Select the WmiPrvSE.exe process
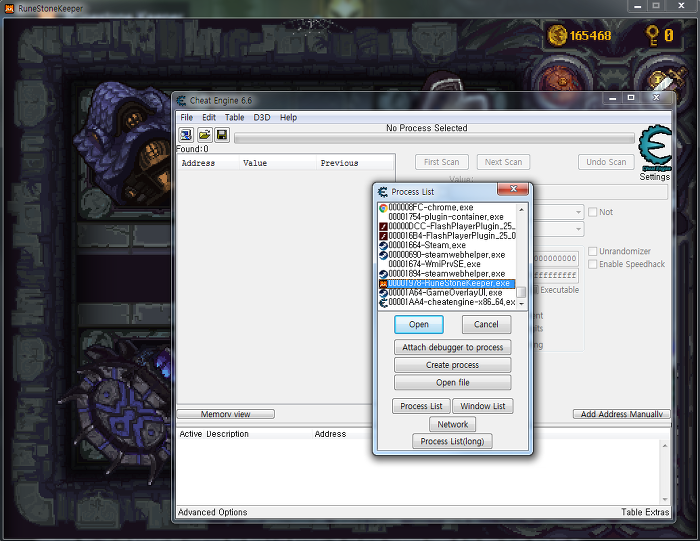Viewport: 700px width, 541px height. (x=447, y=264)
